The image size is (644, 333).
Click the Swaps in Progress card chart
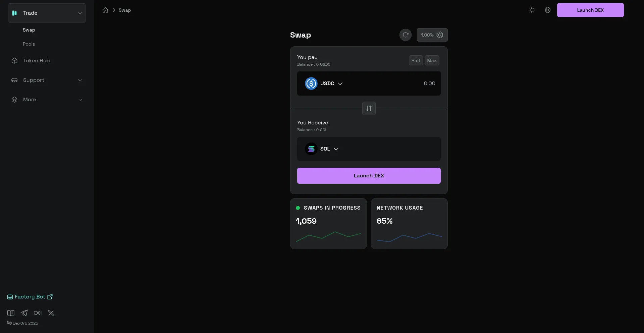328,236
